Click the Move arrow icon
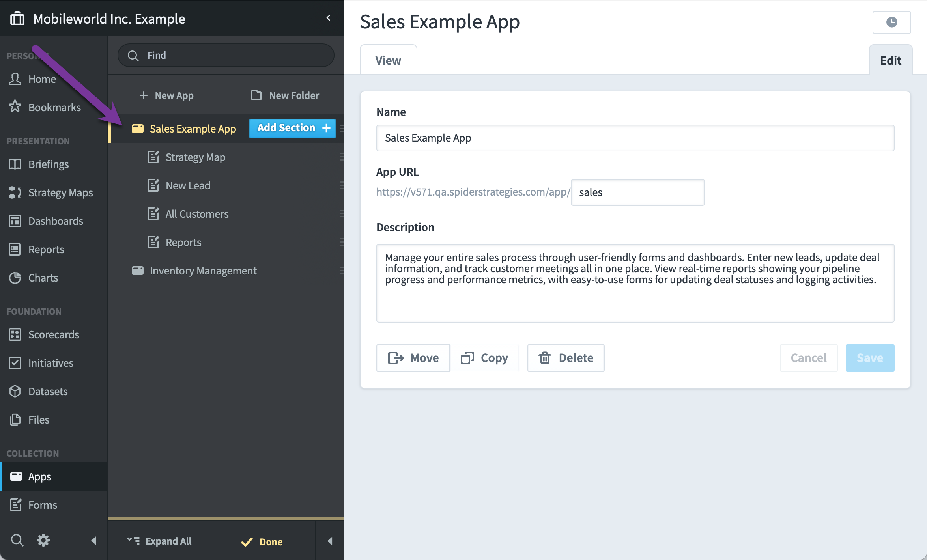Screen dimensions: 927x560 pyautogui.click(x=396, y=358)
